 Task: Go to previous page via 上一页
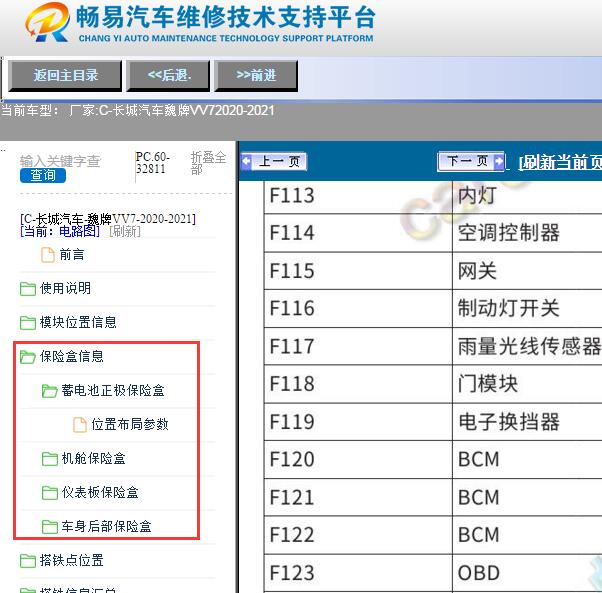tap(274, 161)
